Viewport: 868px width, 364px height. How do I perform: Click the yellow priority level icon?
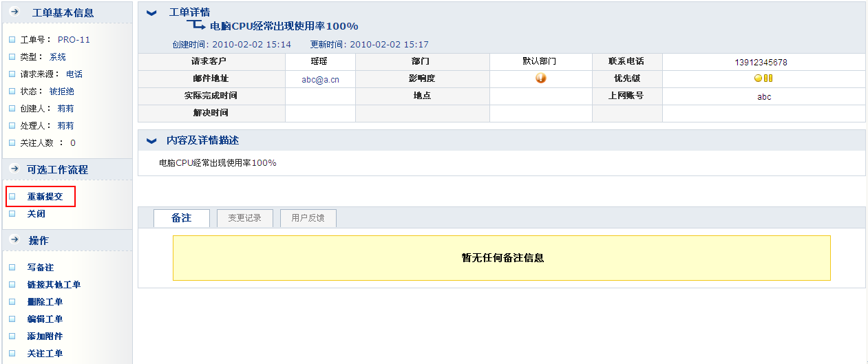pos(763,78)
